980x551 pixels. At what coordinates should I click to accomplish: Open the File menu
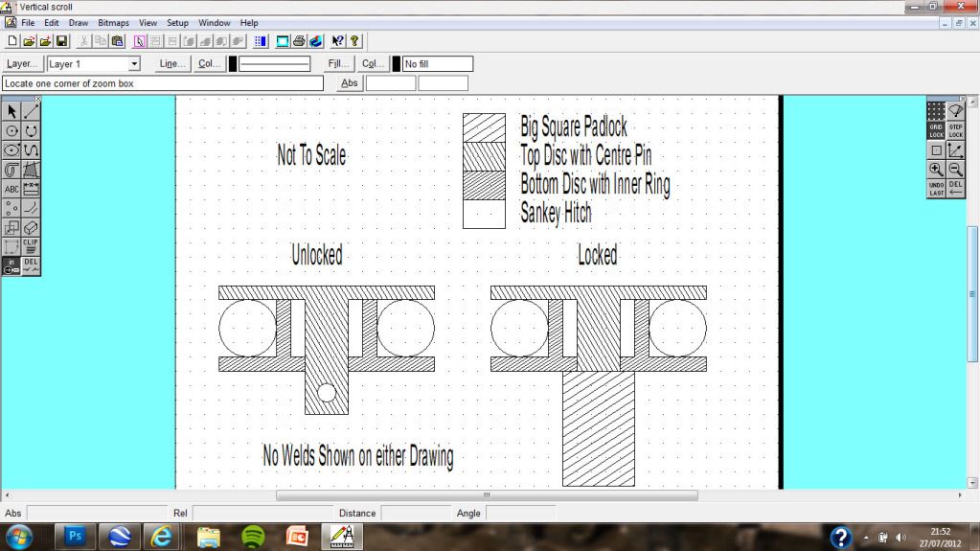click(28, 22)
